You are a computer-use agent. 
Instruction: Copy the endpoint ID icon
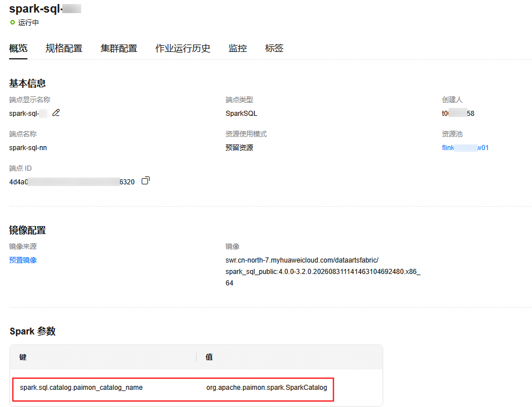click(146, 180)
